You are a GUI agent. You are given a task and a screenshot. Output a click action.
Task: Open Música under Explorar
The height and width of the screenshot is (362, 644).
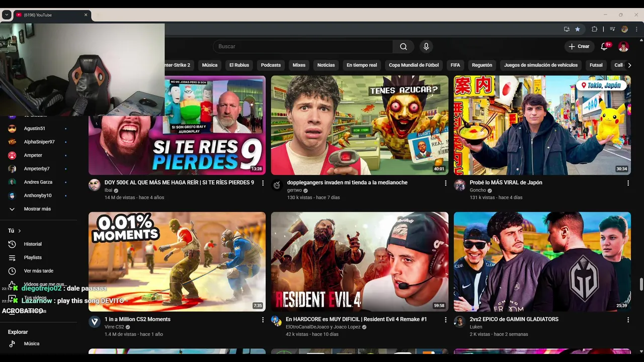tap(31, 344)
